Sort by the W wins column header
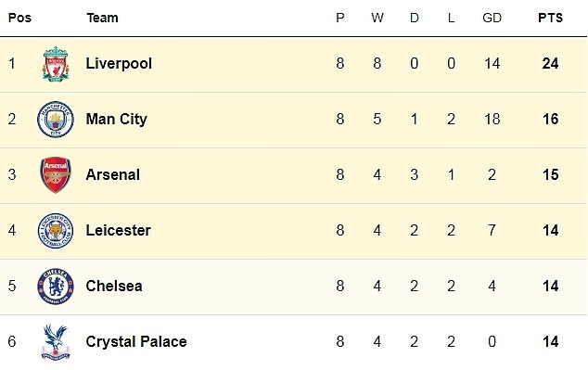The image size is (588, 370). 377,18
